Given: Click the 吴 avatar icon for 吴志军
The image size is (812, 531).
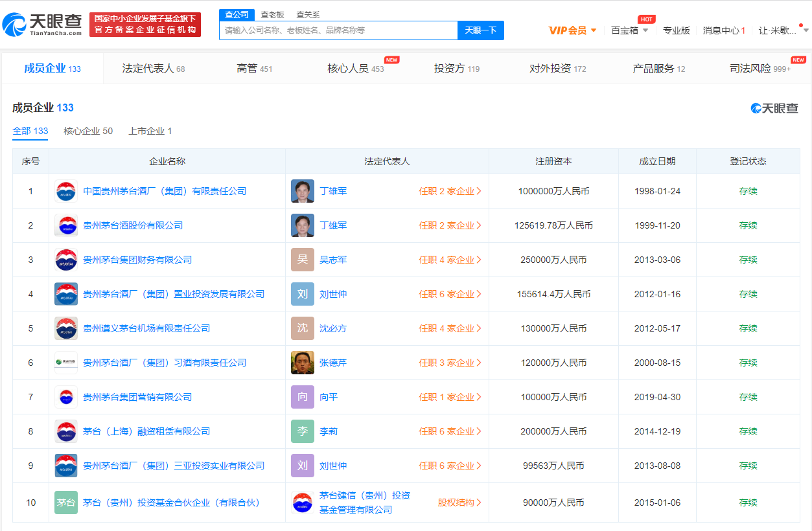Looking at the screenshot, I should [x=303, y=260].
